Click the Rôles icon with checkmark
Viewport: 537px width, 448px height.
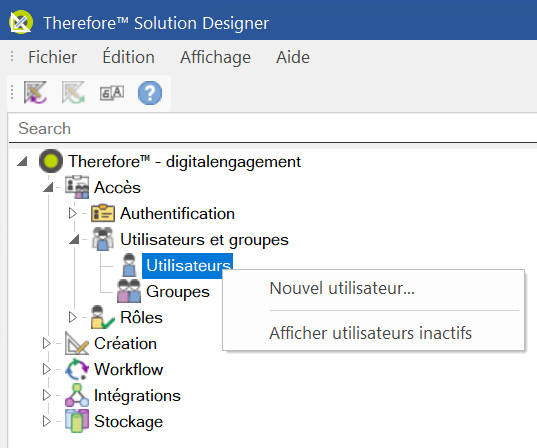click(102, 317)
